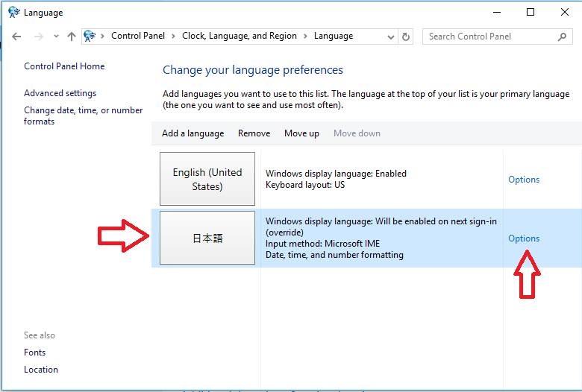
Task: Expand the chevron before Control Panel breadcrumb
Action: pos(102,37)
